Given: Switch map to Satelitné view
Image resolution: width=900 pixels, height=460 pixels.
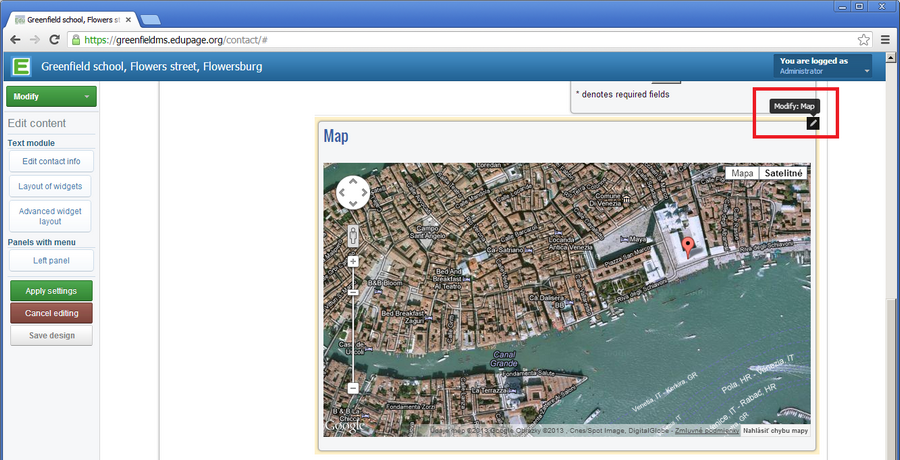Looking at the screenshot, I should pyautogui.click(x=784, y=173).
